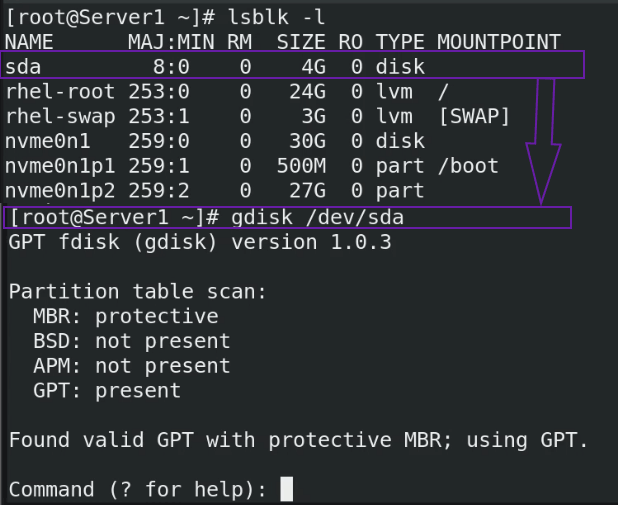Screen dimensions: 618x505
Task: Click the '8:0' major:minor value
Action: pyautogui.click(x=171, y=67)
